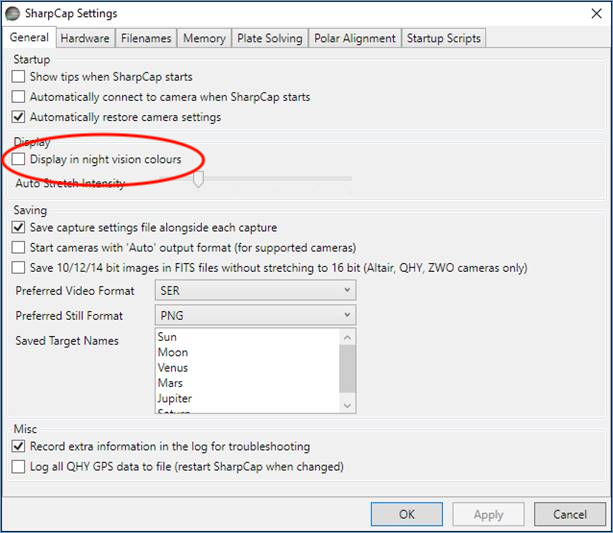Click the Auto Stretch Intensity slider handle

pyautogui.click(x=198, y=180)
